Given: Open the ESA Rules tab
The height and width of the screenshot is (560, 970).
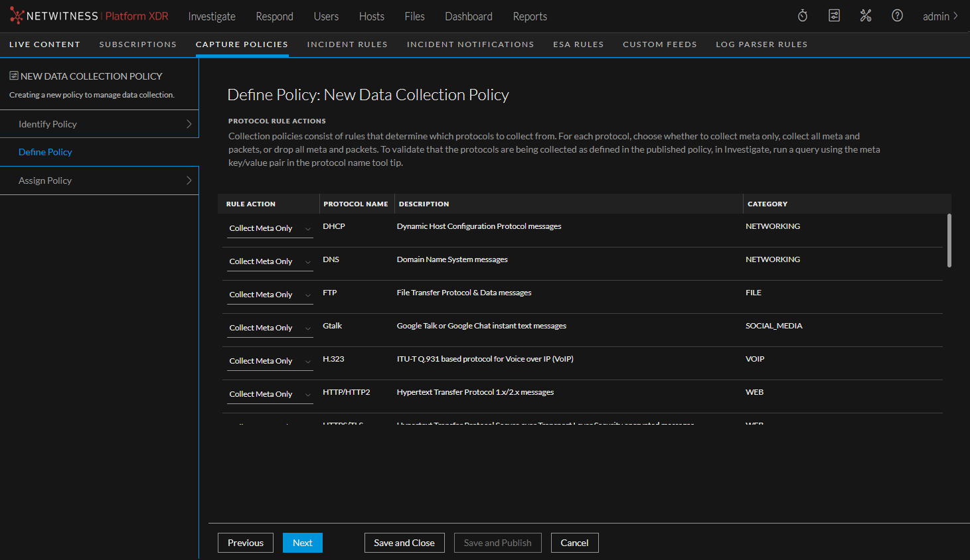Looking at the screenshot, I should tap(578, 44).
